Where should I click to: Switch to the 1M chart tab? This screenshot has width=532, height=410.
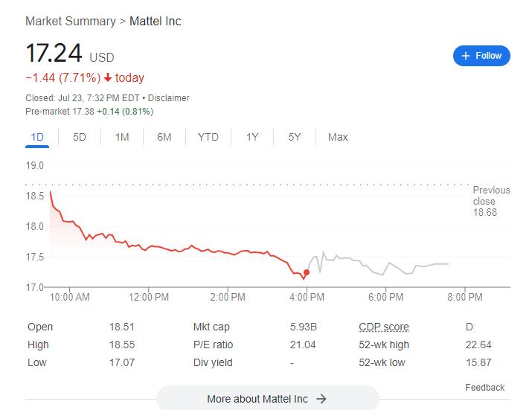coord(122,137)
